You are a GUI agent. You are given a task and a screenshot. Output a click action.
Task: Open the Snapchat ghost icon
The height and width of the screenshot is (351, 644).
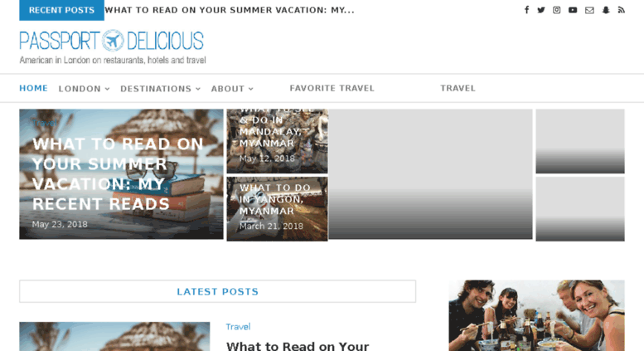click(x=606, y=10)
